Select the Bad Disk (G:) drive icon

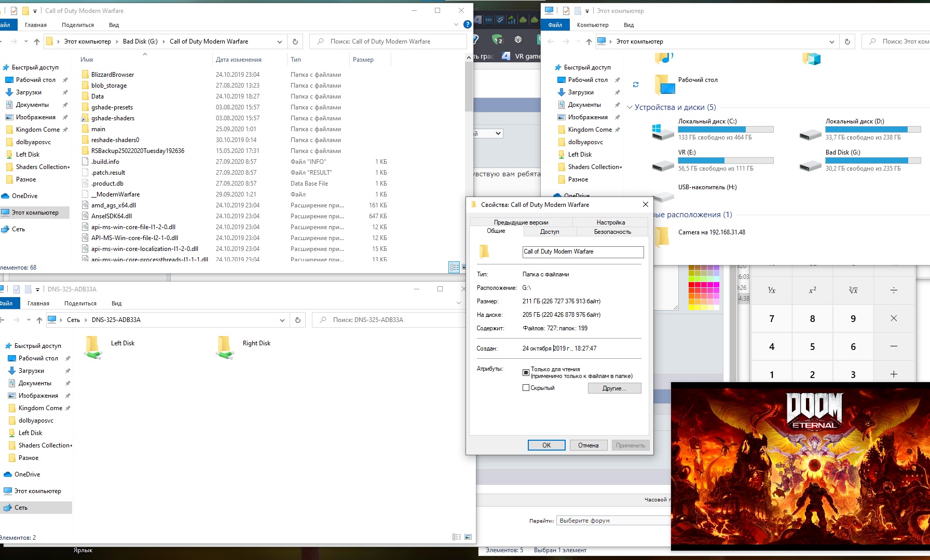tap(810, 165)
